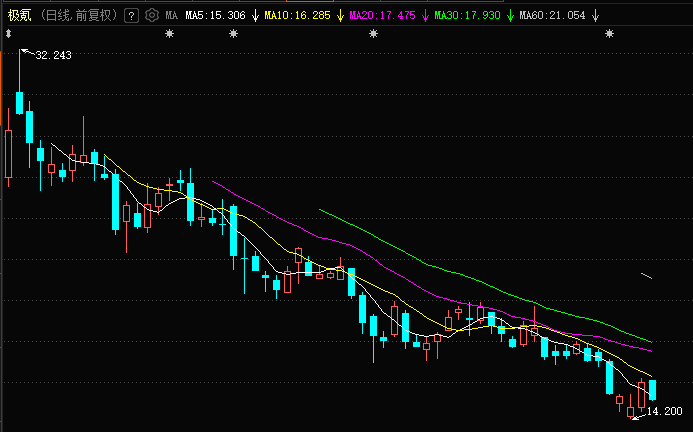Click the magenta arrow after MA20
The width and height of the screenshot is (693, 432).
coord(424,16)
